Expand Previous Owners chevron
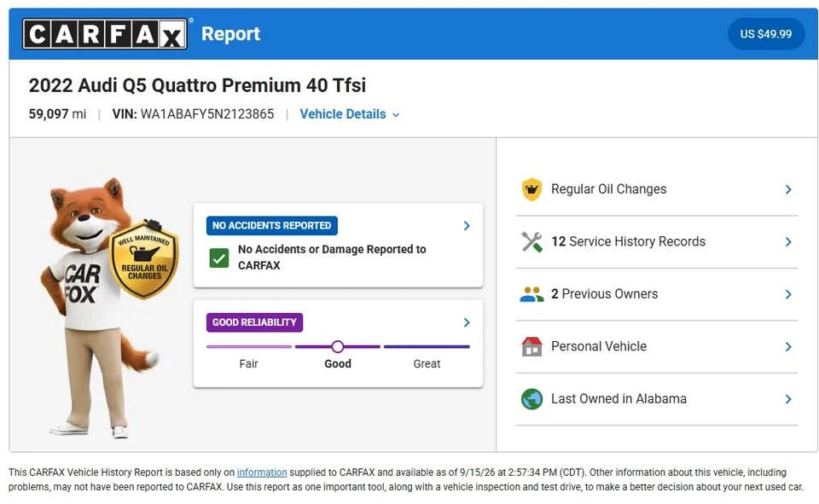Viewport: 819px width, 504px height. 788,294
